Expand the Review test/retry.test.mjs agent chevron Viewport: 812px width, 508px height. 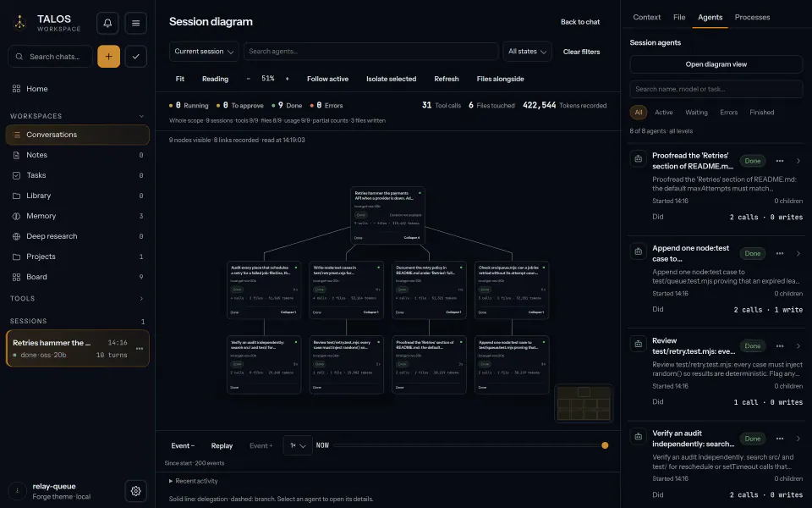tap(798, 345)
